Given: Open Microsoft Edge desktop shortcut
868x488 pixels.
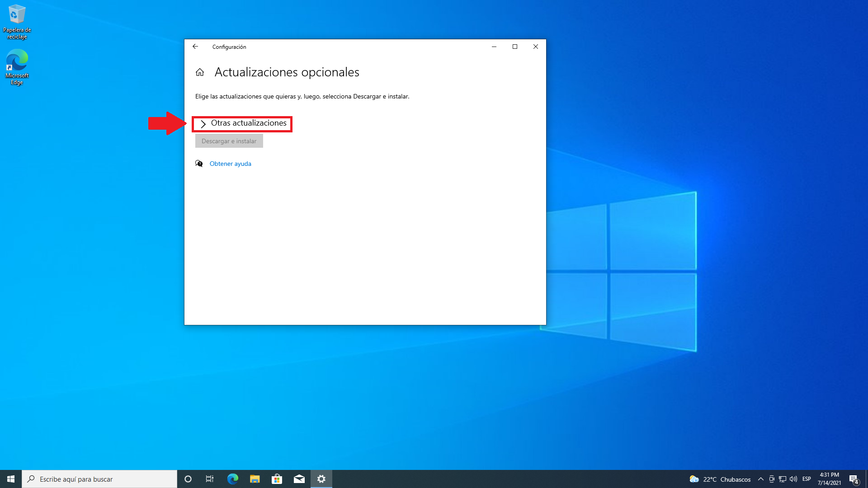Looking at the screenshot, I should coord(17,67).
